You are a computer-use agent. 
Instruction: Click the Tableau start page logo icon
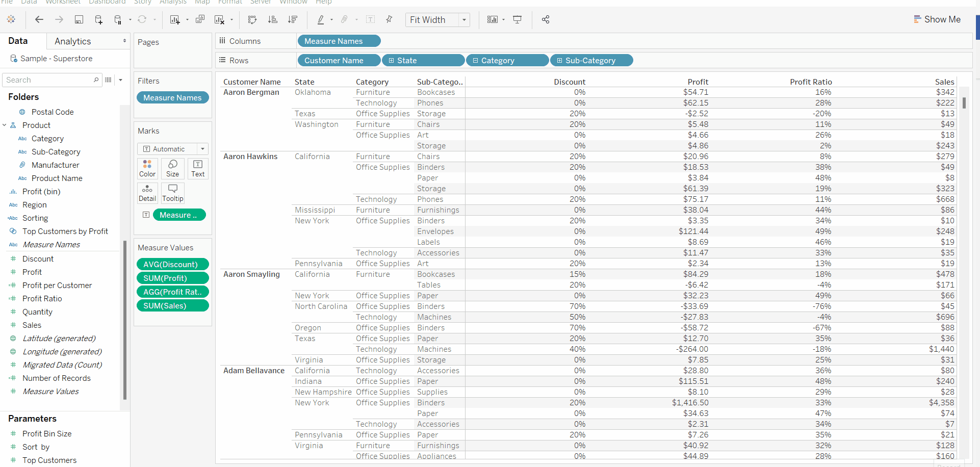point(11,19)
